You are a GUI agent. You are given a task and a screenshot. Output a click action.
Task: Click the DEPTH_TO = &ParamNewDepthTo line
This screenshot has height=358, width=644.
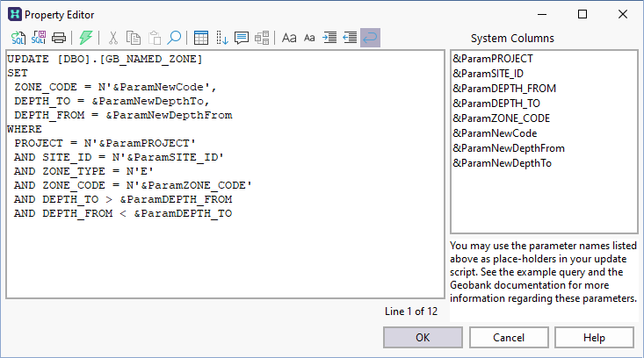(112, 101)
